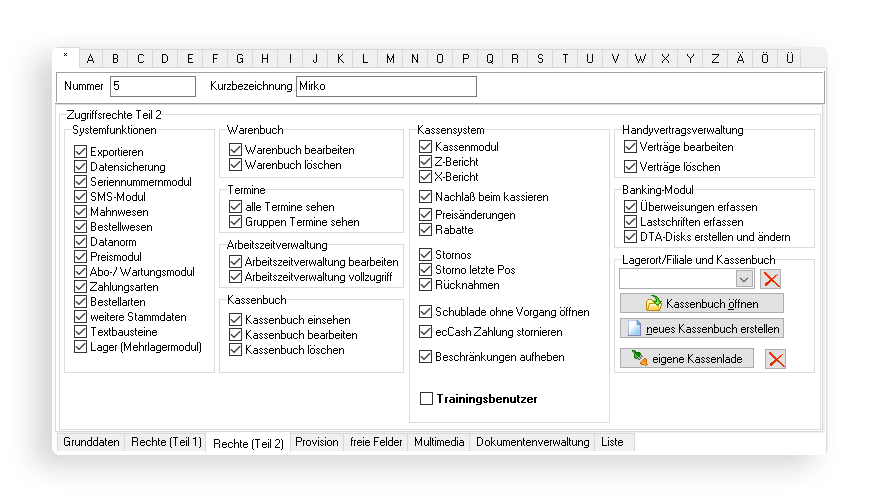The image size is (880, 502).
Task: Select the letter Z alphabet tab
Action: [x=715, y=58]
